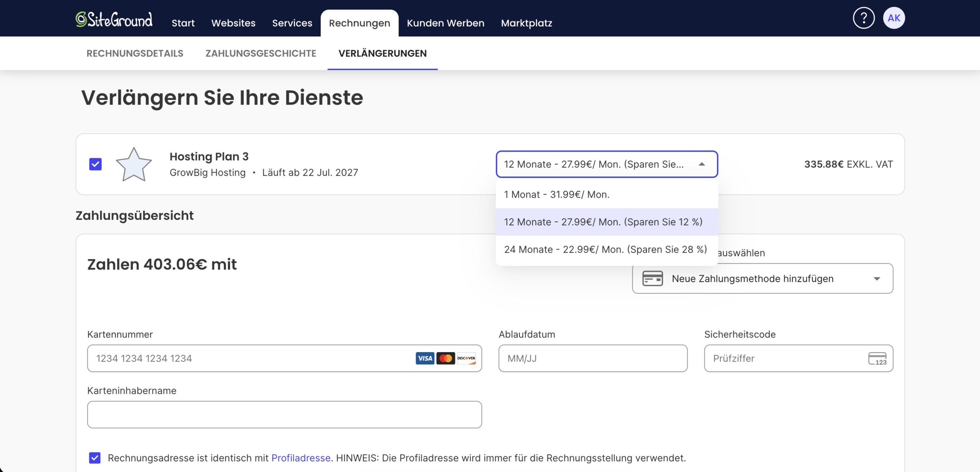Collapse the renewal period dropdown
The width and height of the screenshot is (980, 472).
(x=607, y=164)
